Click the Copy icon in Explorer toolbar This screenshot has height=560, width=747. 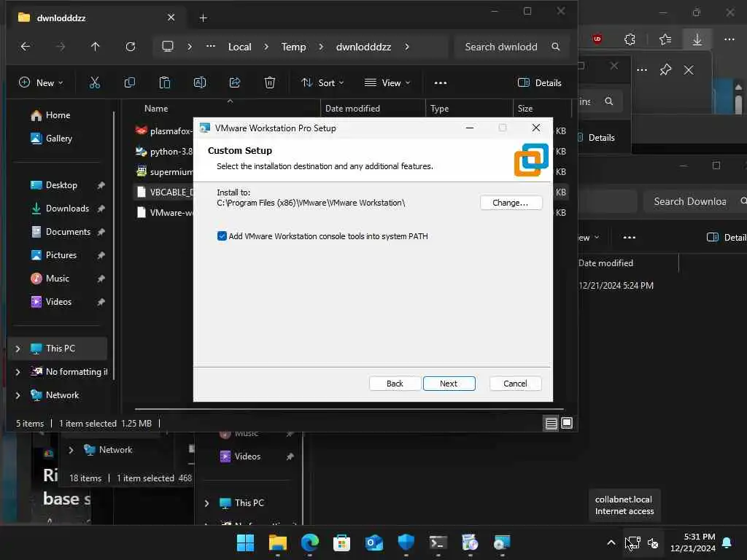[130, 83]
